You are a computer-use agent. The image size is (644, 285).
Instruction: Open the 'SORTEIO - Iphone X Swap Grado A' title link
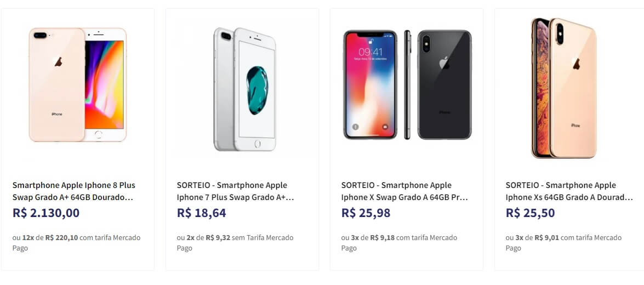pyautogui.click(x=404, y=191)
